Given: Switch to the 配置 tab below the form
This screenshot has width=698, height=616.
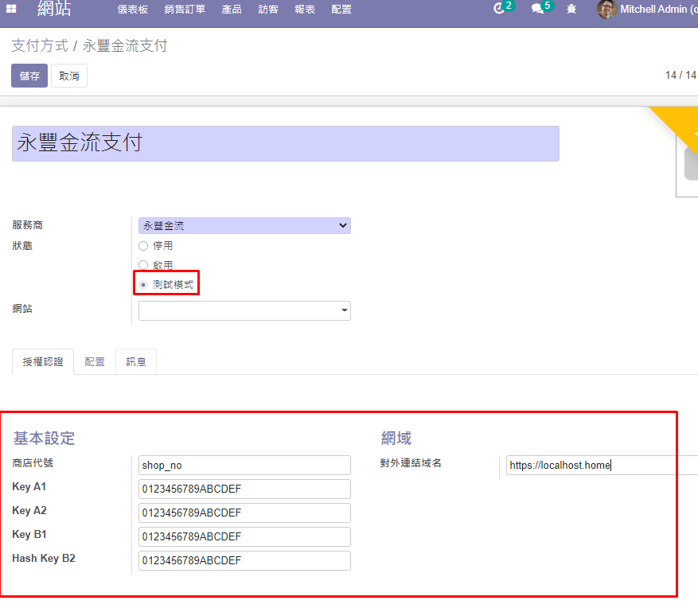Looking at the screenshot, I should pos(95,362).
